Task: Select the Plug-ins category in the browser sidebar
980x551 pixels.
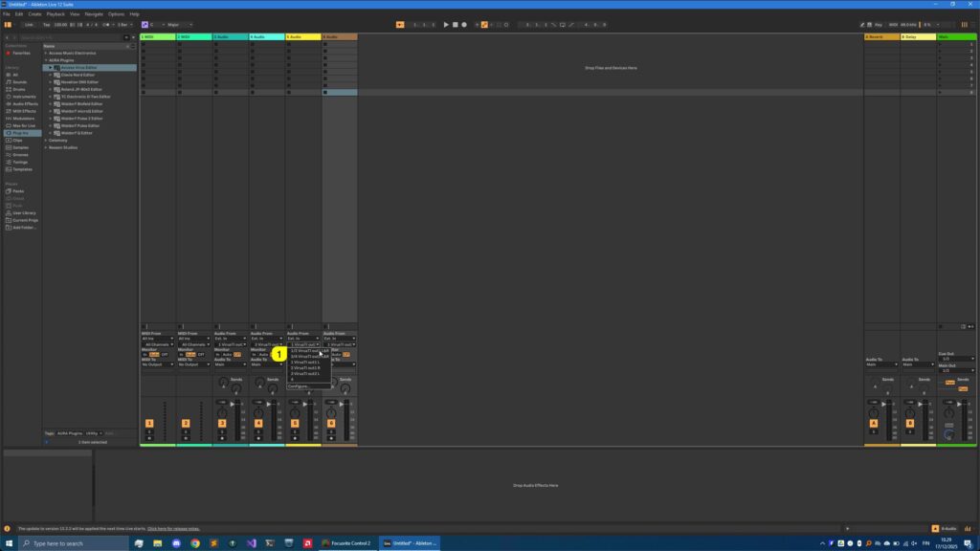Action: point(21,133)
